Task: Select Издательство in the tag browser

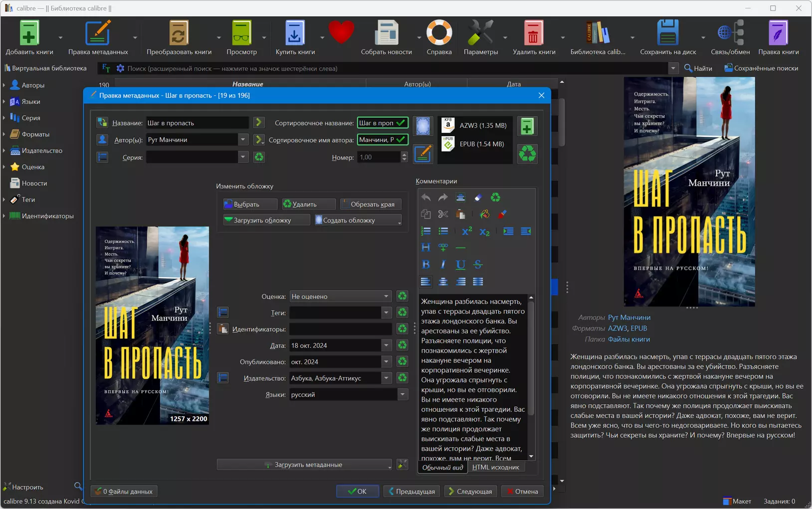Action: coord(42,151)
